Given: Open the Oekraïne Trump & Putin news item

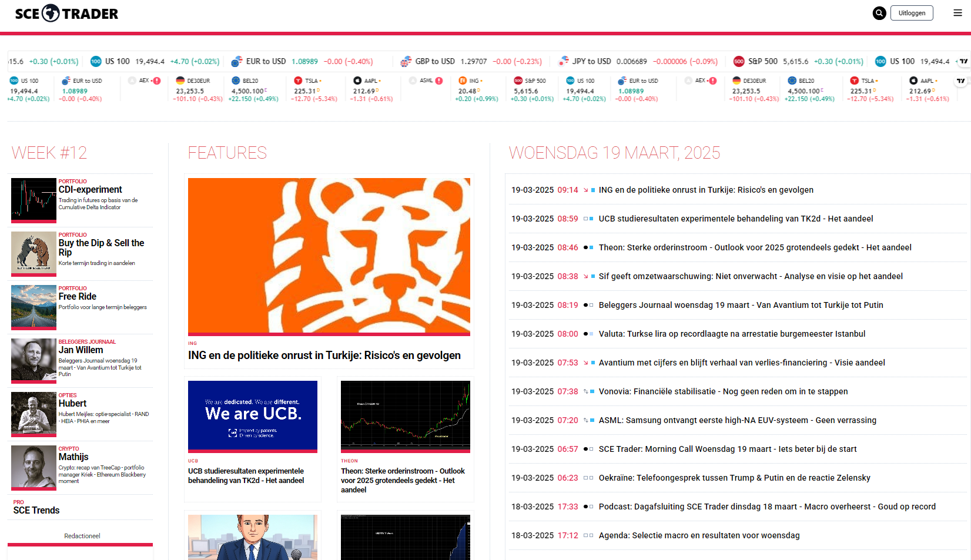Looking at the screenshot, I should tap(734, 478).
